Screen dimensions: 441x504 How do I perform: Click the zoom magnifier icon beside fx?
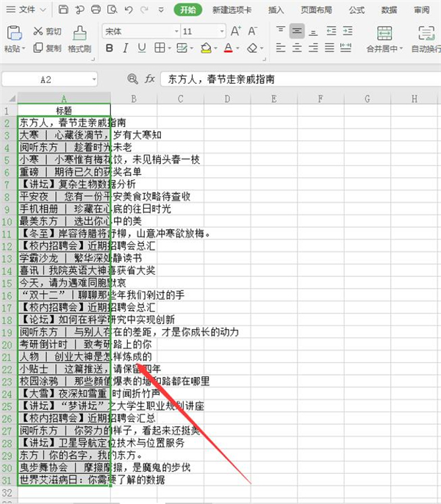[x=132, y=79]
